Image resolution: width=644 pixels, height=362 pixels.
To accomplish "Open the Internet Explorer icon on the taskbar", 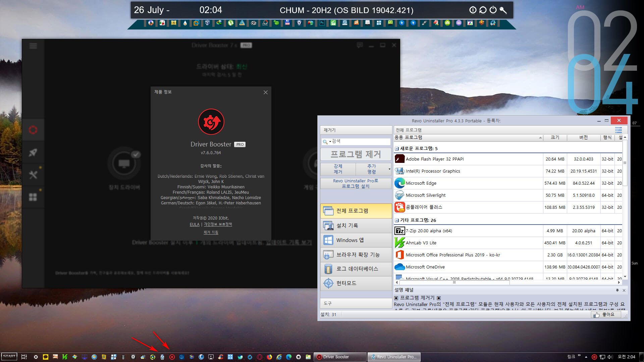I will pyautogui.click(x=279, y=357).
